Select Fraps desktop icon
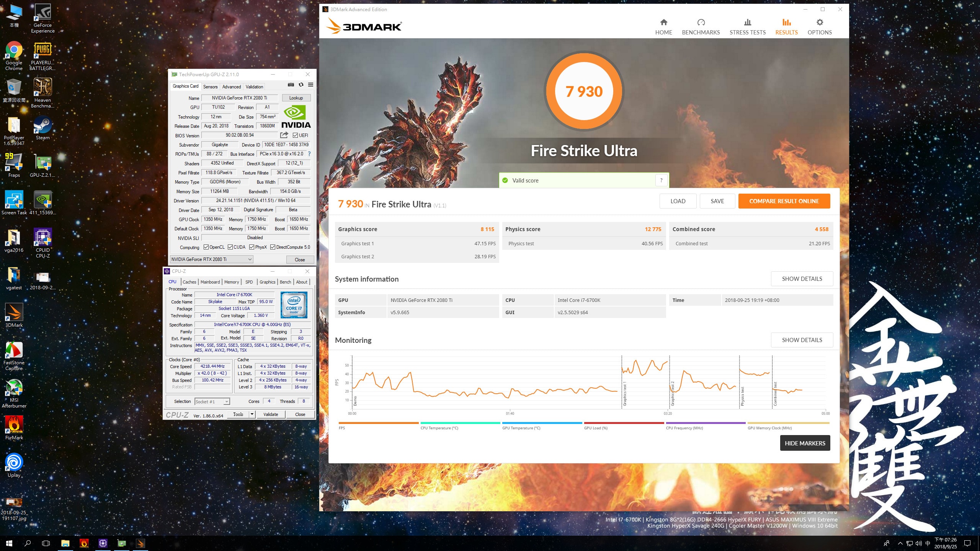 click(x=14, y=166)
